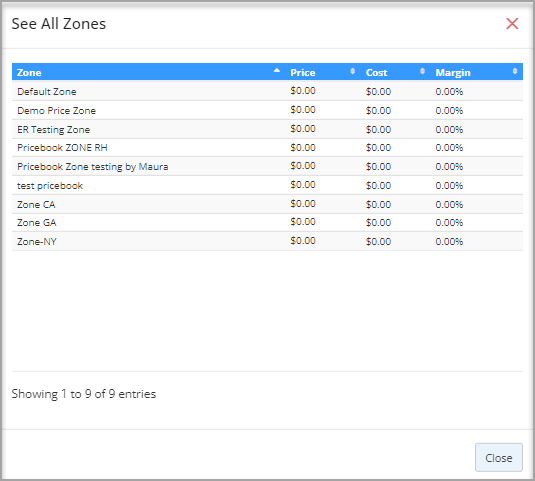Screen dimensions: 535x481
Task: Click the Cost column sort icon
Action: (422, 71)
